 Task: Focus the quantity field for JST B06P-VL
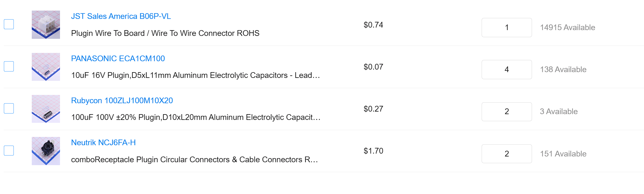(507, 28)
